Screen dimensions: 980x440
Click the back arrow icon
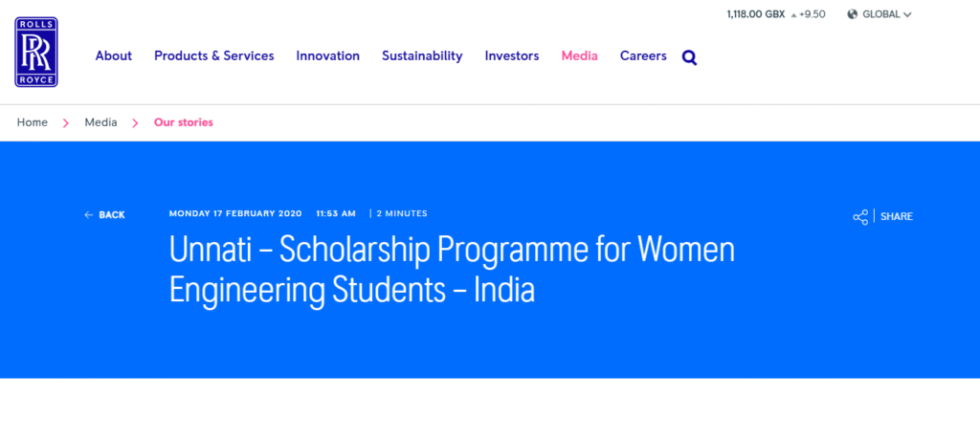coord(89,215)
